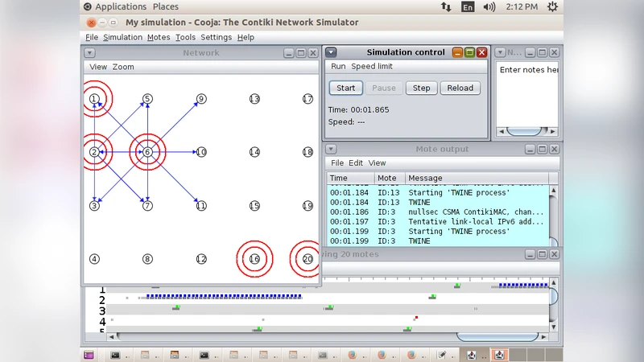
Task: Click the timeline horizontal scrollbar right arrow
Action: tap(544, 337)
